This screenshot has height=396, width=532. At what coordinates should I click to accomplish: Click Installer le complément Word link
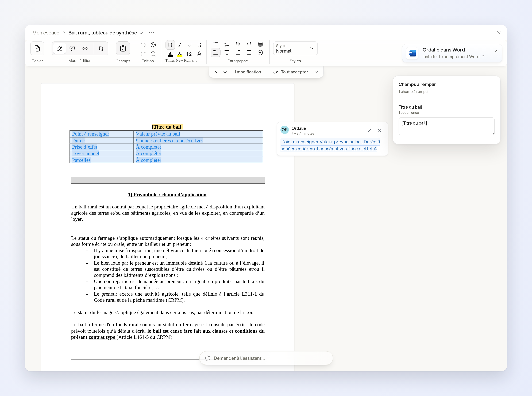click(453, 57)
